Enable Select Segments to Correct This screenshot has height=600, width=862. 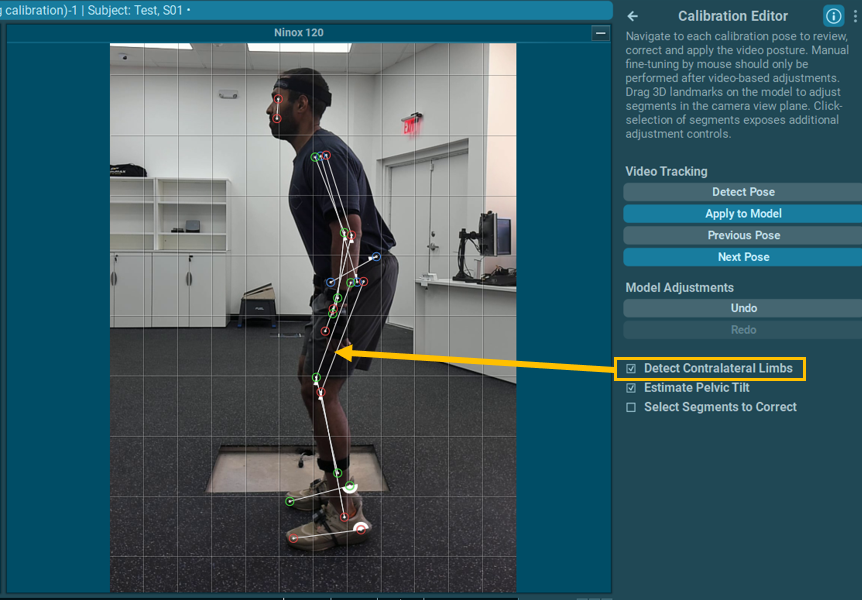pos(631,408)
